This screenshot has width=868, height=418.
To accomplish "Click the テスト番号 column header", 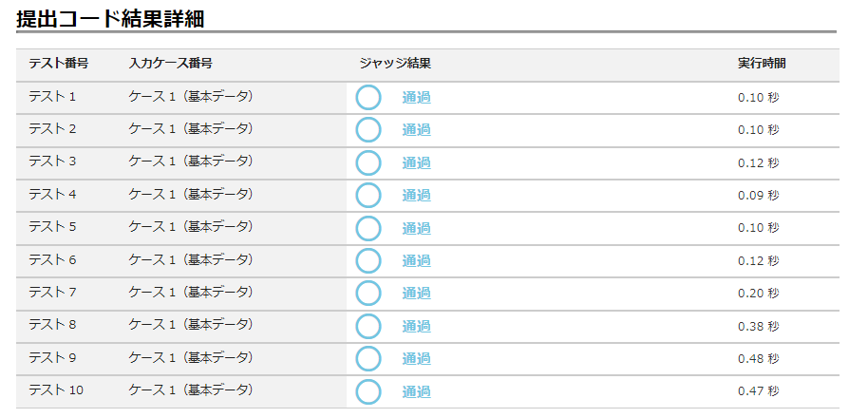I will click(x=59, y=64).
